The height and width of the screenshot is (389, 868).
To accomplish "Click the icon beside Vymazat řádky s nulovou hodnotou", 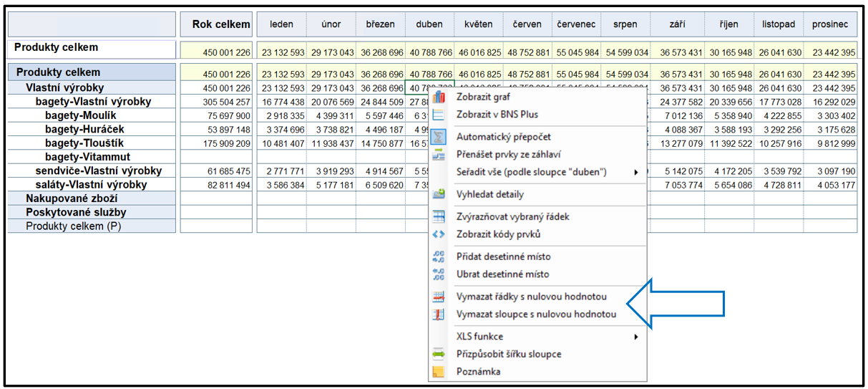I will click(x=439, y=297).
